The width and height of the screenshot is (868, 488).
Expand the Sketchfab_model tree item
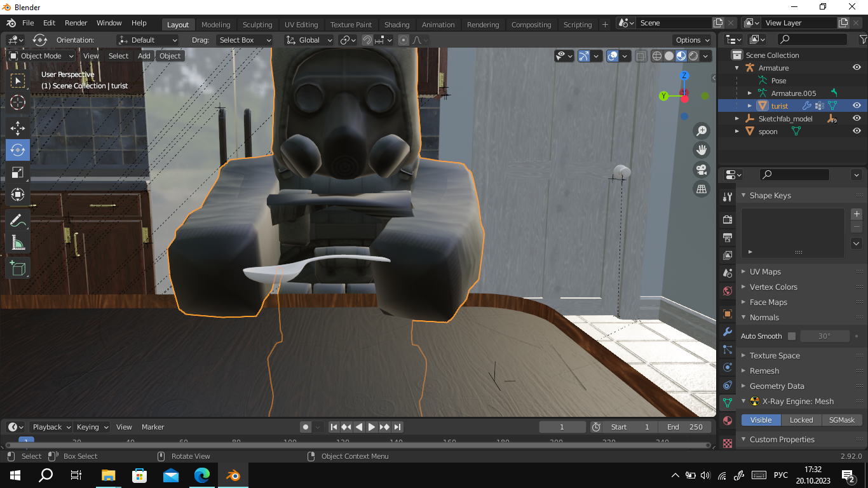(737, 119)
